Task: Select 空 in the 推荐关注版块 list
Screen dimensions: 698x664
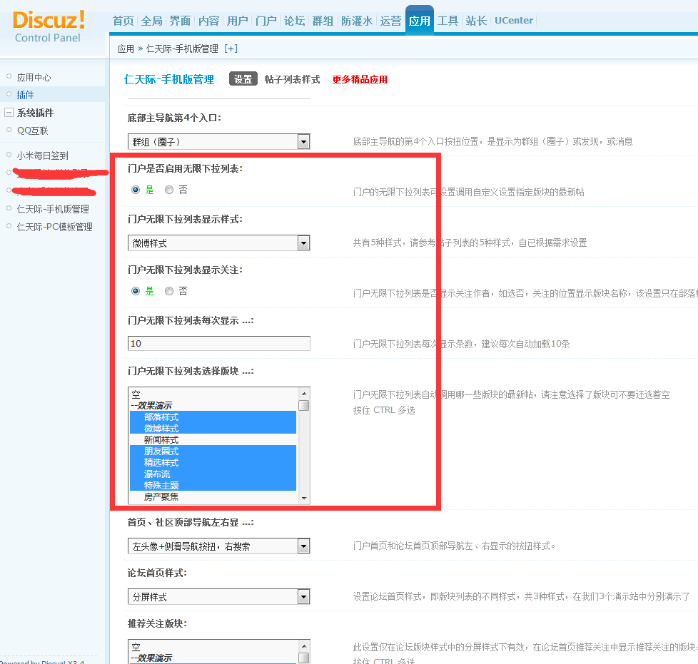Action: [213, 647]
